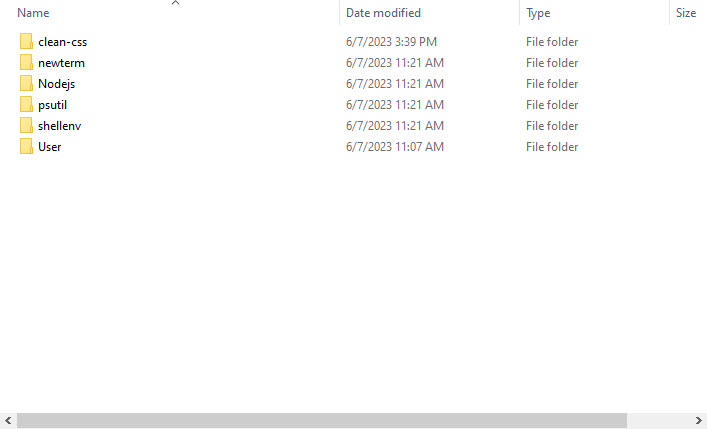The image size is (707, 429).
Task: Click the 6/7/2023 3:39 PM date cell
Action: coord(391,42)
